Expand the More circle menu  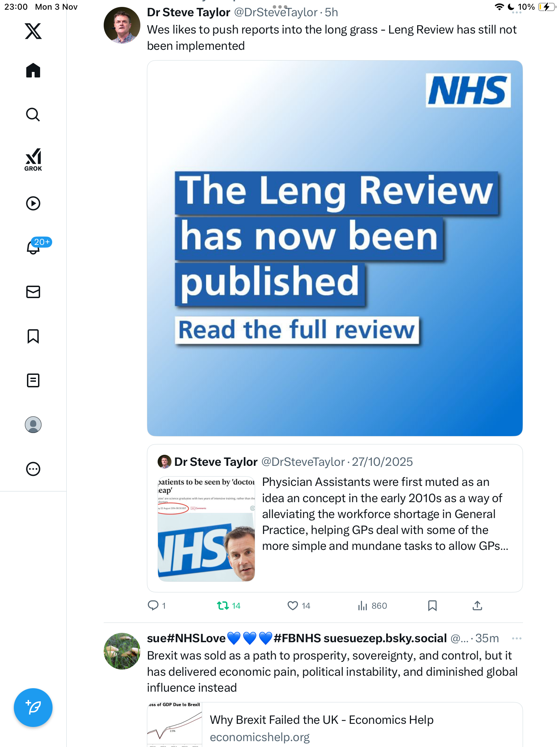33,469
